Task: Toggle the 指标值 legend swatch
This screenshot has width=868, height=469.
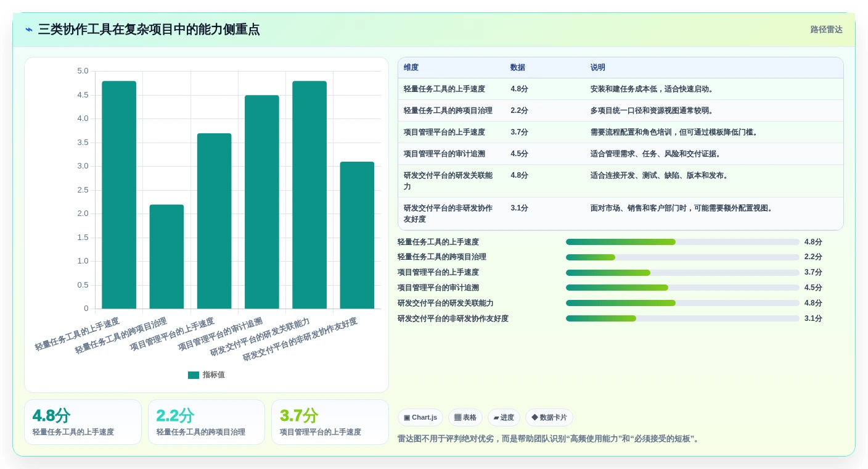Action: tap(194, 375)
